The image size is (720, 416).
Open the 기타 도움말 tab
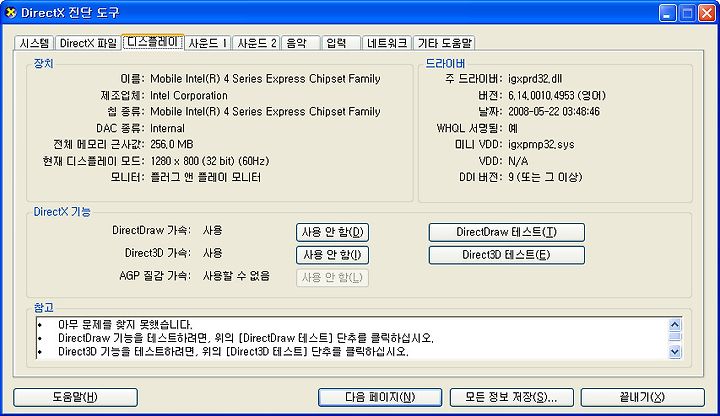(x=444, y=43)
